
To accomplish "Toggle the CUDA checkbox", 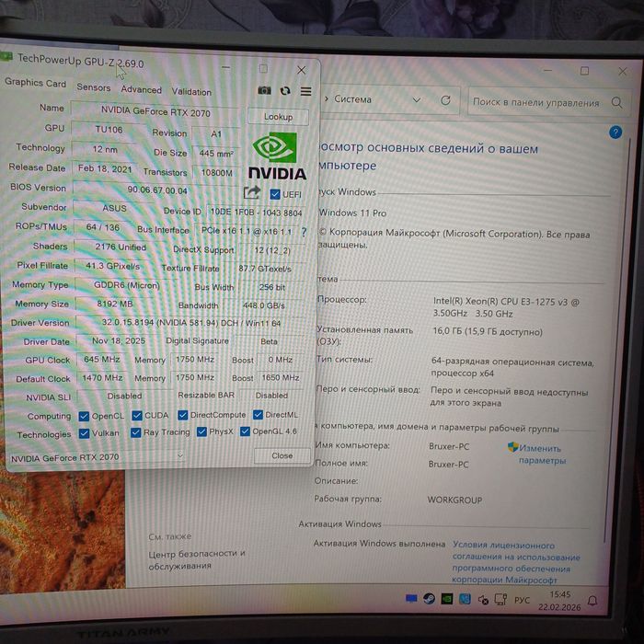I will coord(137,416).
